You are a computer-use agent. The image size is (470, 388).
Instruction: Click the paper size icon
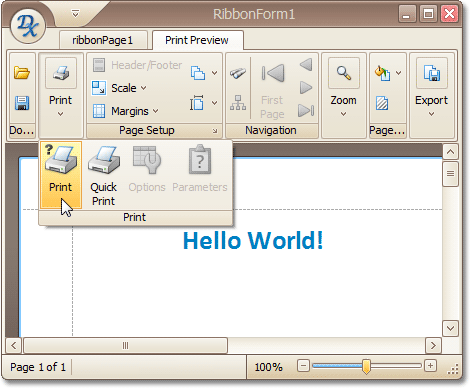click(197, 103)
